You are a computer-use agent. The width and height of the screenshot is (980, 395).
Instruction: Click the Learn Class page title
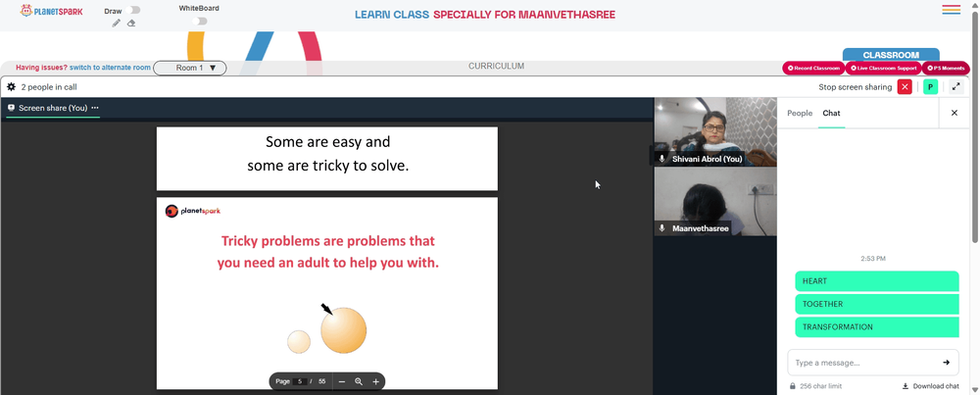pos(485,14)
